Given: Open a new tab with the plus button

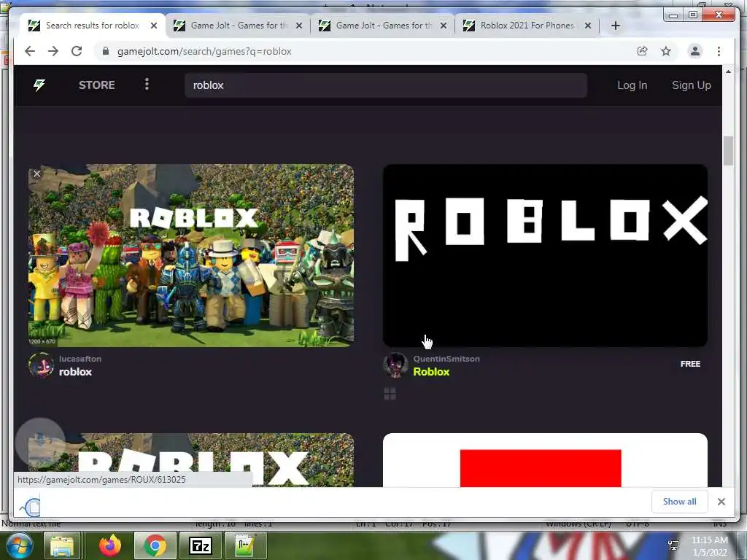Looking at the screenshot, I should pyautogui.click(x=616, y=26).
